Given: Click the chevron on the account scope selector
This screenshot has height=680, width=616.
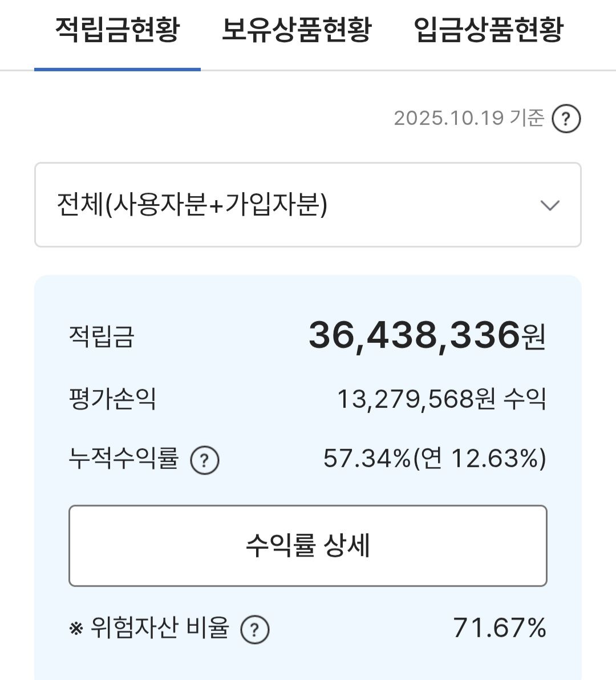Looking at the screenshot, I should (x=549, y=205).
